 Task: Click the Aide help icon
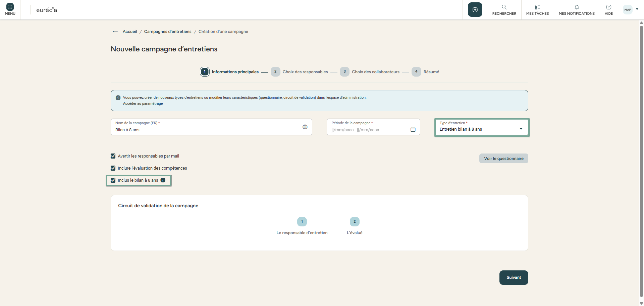[608, 7]
